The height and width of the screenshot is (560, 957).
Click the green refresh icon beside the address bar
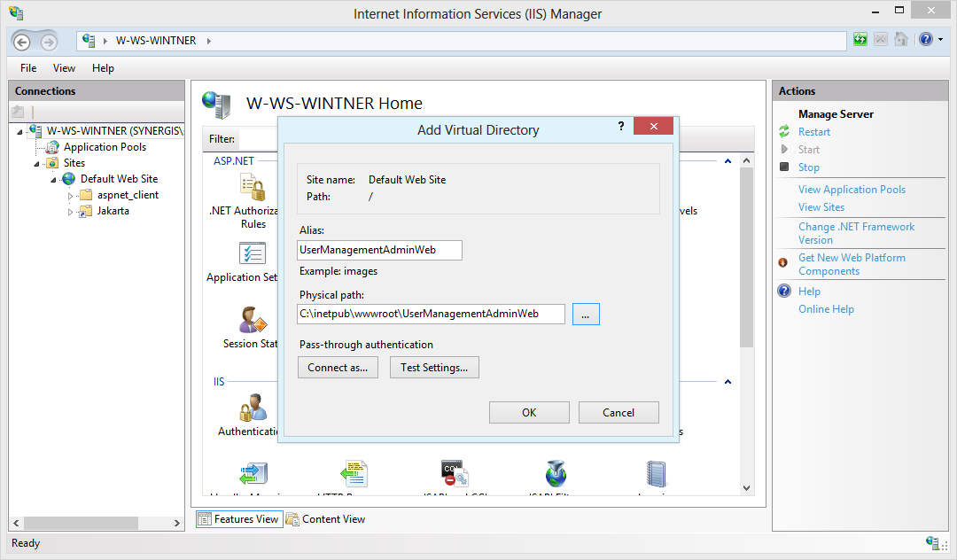click(x=860, y=40)
